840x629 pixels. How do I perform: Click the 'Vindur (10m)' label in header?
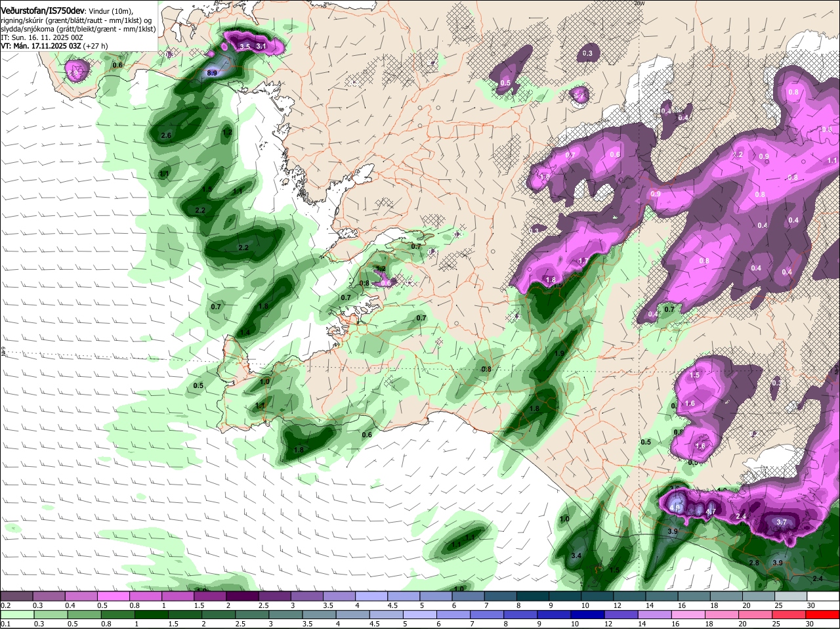coord(110,11)
